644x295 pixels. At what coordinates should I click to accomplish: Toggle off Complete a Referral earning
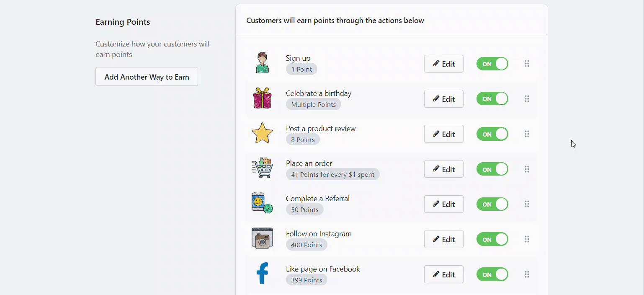[x=492, y=204]
